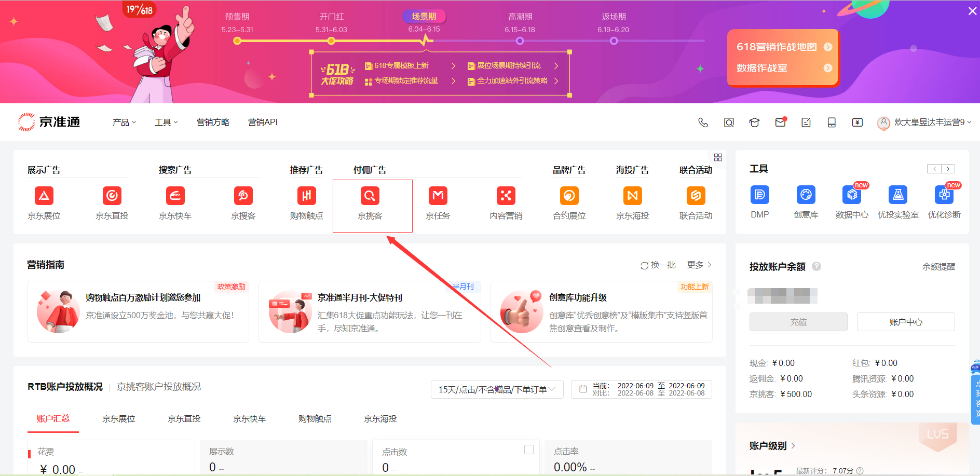
Task: Select the 高潮期 timeline marker
Action: tap(520, 41)
